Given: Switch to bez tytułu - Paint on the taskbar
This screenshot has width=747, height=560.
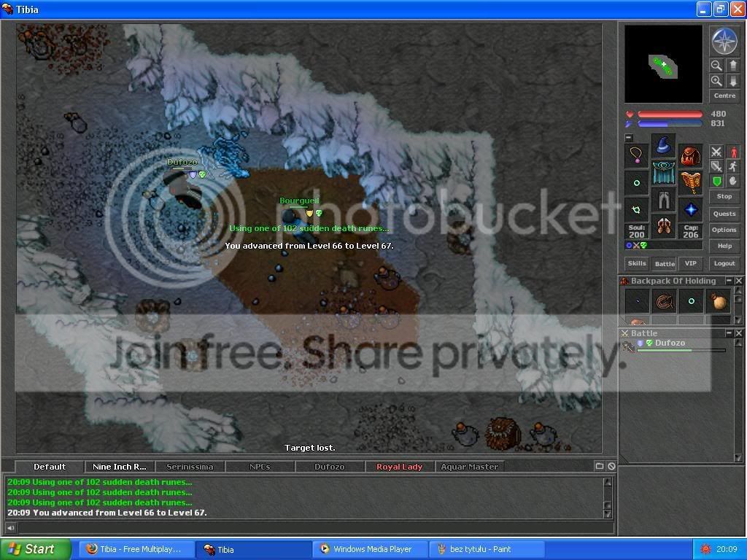Looking at the screenshot, I should click(486, 549).
